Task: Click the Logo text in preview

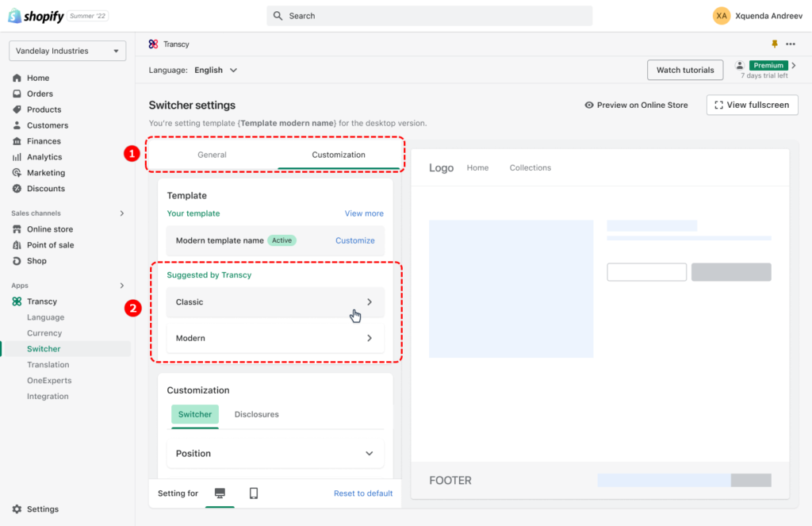Action: pyautogui.click(x=441, y=168)
